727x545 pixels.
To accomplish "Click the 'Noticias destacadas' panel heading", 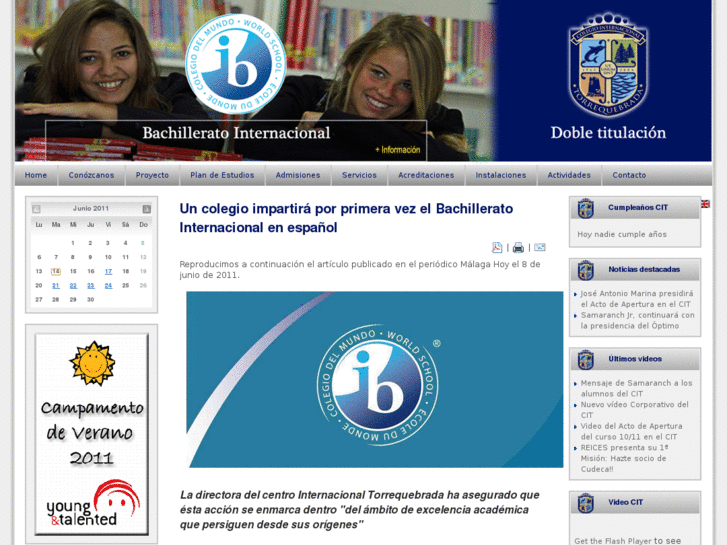I will [x=644, y=269].
